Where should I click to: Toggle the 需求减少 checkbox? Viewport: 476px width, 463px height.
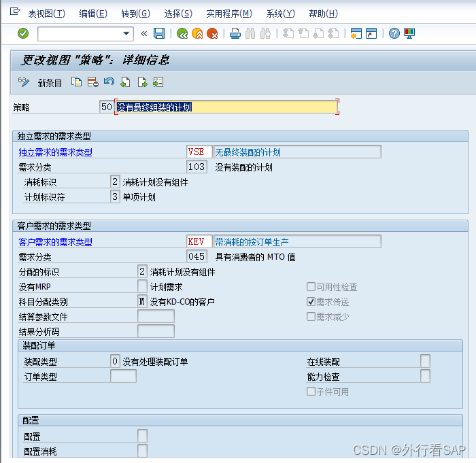[x=311, y=317]
